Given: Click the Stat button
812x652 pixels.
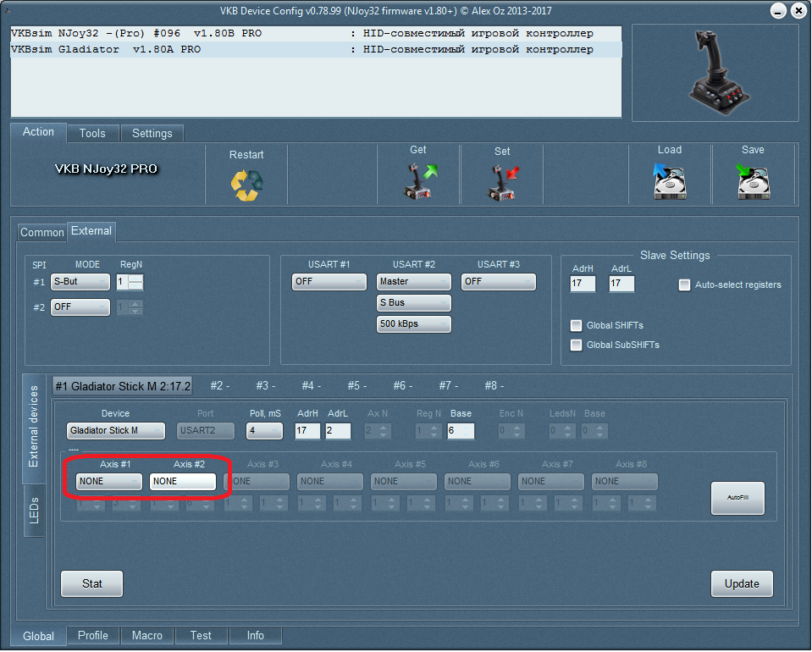Looking at the screenshot, I should [92, 584].
